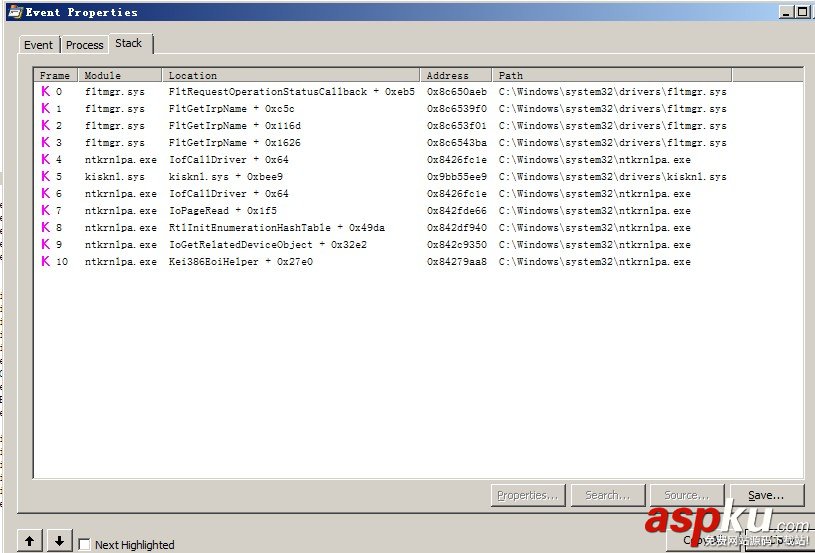Click address 0x9bb55ee9

(x=457, y=176)
